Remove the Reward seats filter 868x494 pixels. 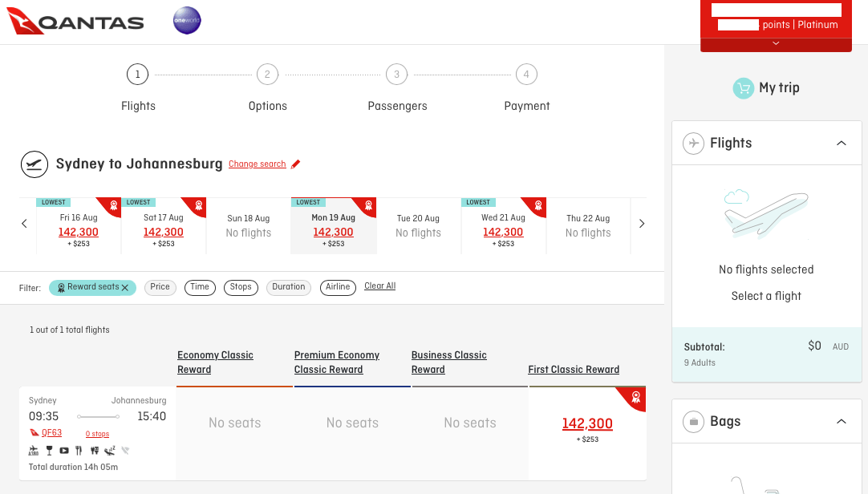[124, 287]
